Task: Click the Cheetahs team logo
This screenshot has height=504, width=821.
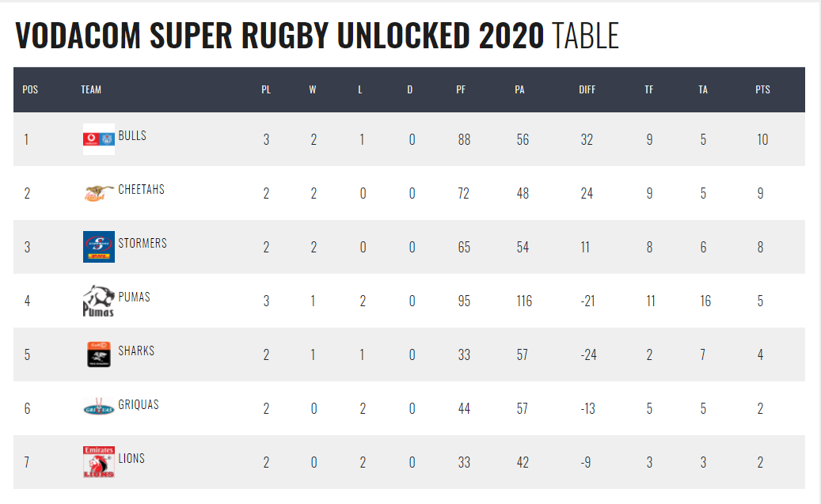Action: [x=99, y=192]
